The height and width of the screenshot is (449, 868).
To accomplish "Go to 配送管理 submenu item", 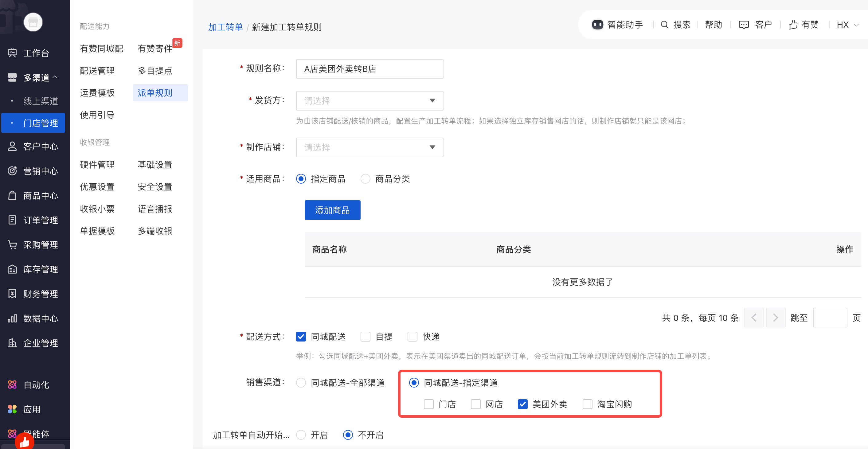I will pos(97,70).
